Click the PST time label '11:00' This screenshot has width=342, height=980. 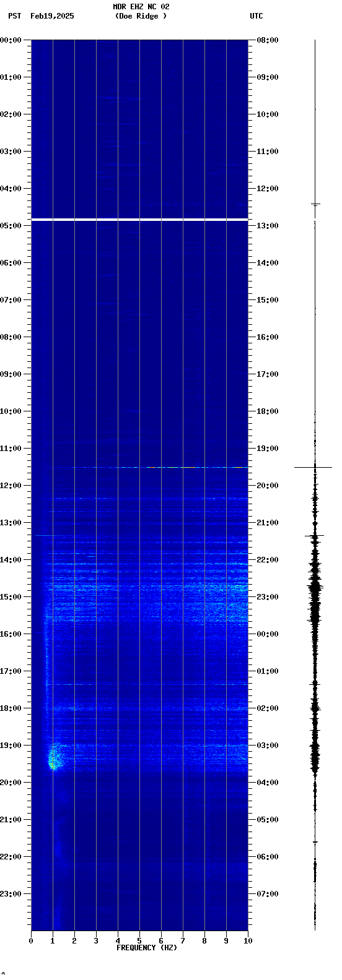point(11,449)
